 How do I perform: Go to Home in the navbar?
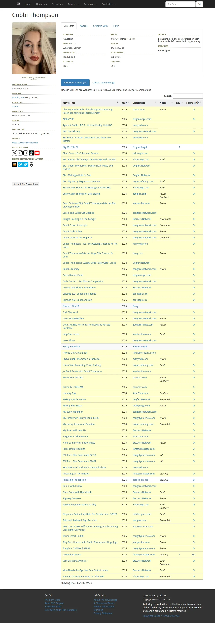point(28,4)
